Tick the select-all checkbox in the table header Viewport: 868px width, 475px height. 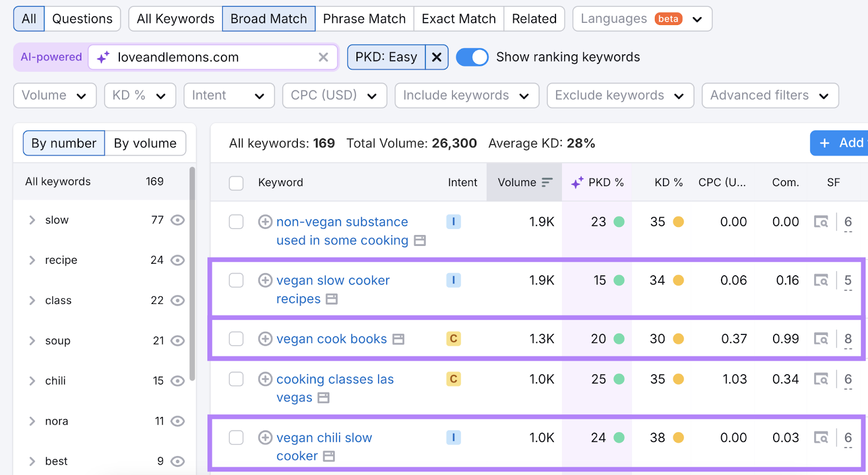(236, 183)
